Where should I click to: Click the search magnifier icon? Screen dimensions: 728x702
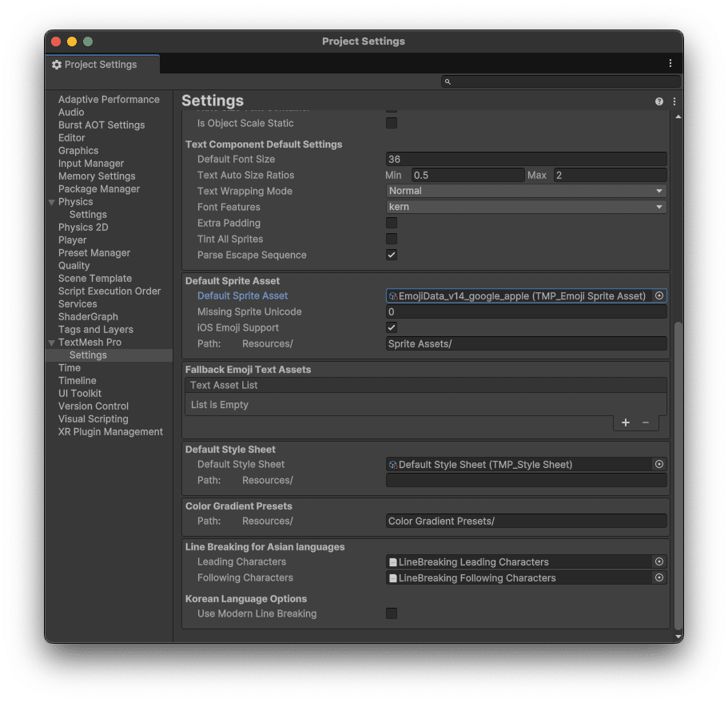[x=448, y=81]
